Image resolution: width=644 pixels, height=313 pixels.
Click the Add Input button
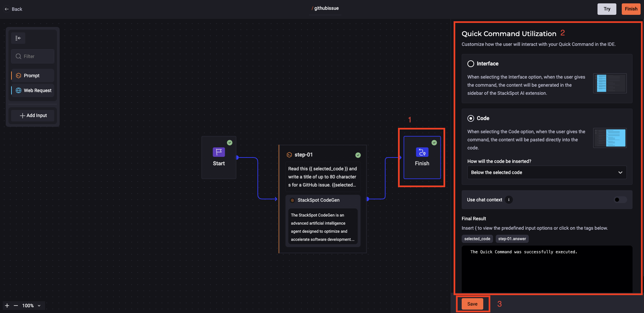pos(32,115)
